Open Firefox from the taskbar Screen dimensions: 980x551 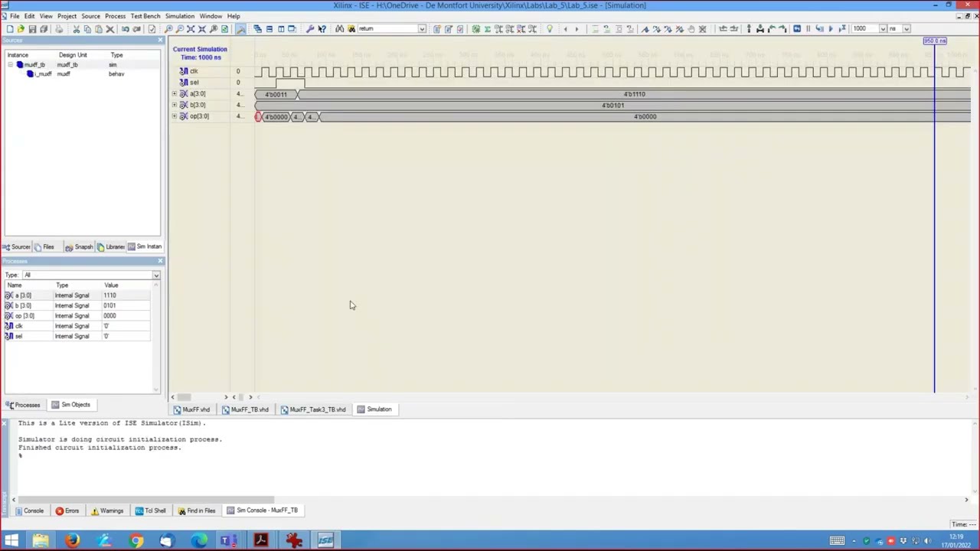coord(72,541)
